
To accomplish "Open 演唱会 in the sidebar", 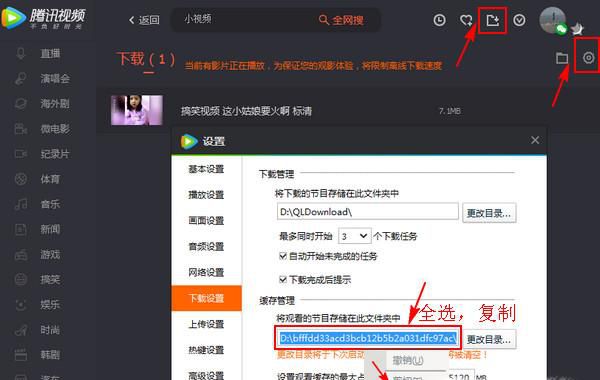I will 55,78.
